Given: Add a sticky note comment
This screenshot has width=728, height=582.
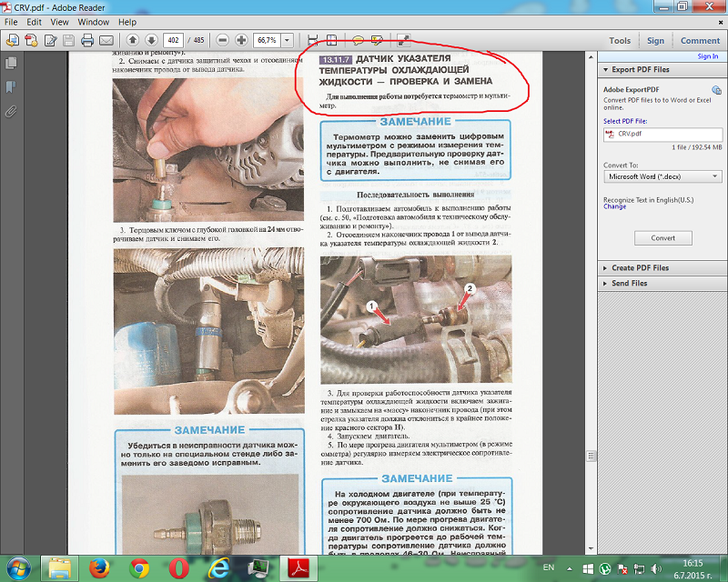Looking at the screenshot, I should tap(358, 40).
